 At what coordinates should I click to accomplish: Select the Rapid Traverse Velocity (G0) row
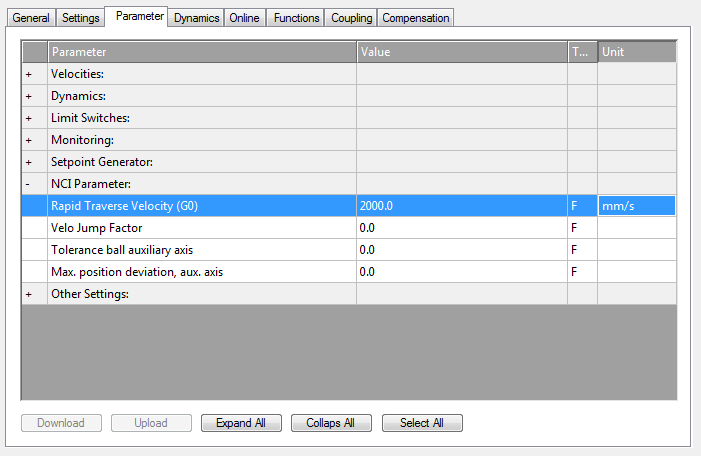click(x=349, y=206)
